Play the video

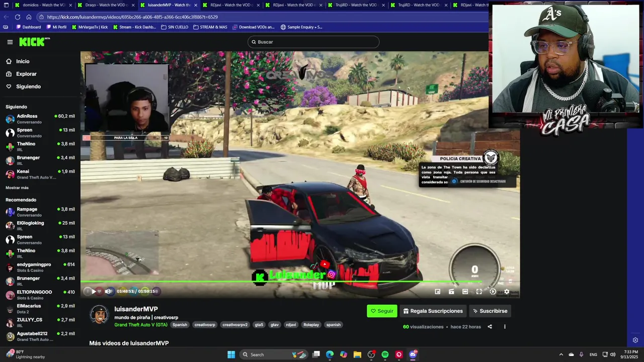point(94,291)
